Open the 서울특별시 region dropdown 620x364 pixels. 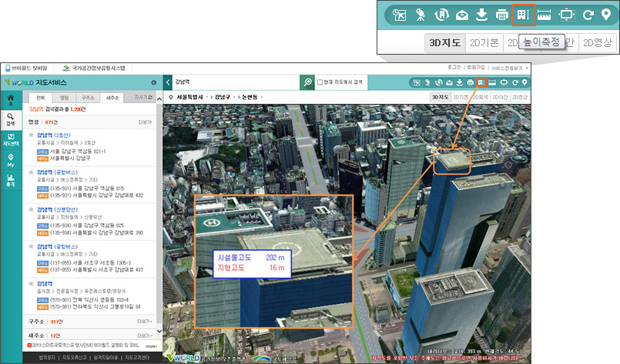point(192,97)
